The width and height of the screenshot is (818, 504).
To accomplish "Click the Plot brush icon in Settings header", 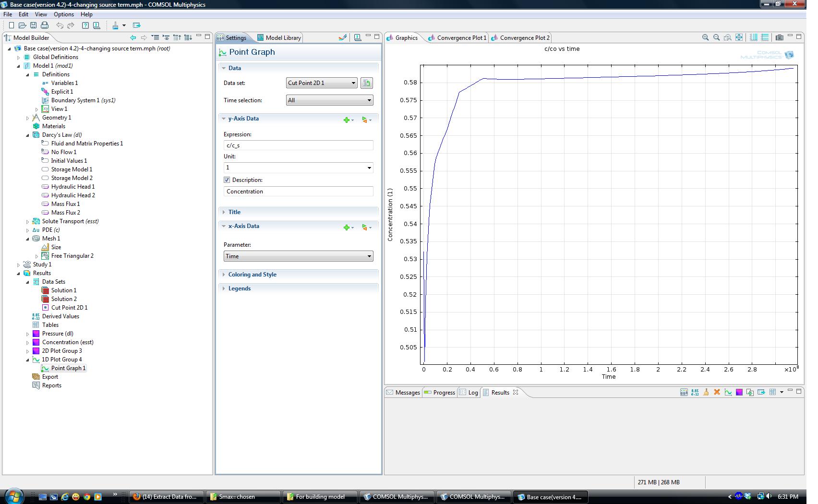I will 342,37.
